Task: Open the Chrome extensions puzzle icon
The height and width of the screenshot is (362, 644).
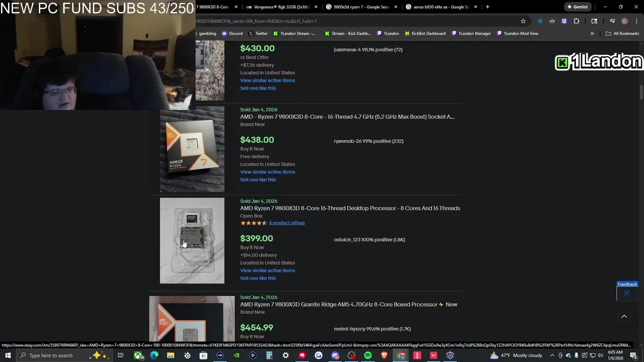Action: [x=577, y=21]
